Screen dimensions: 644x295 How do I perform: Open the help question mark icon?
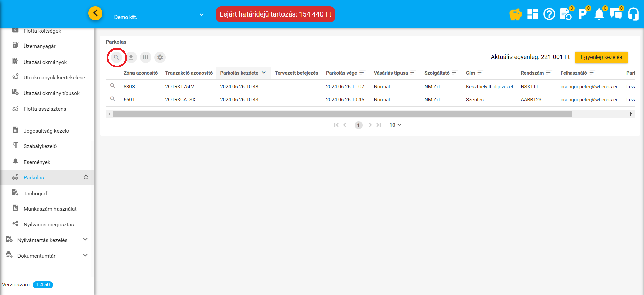pos(549,14)
